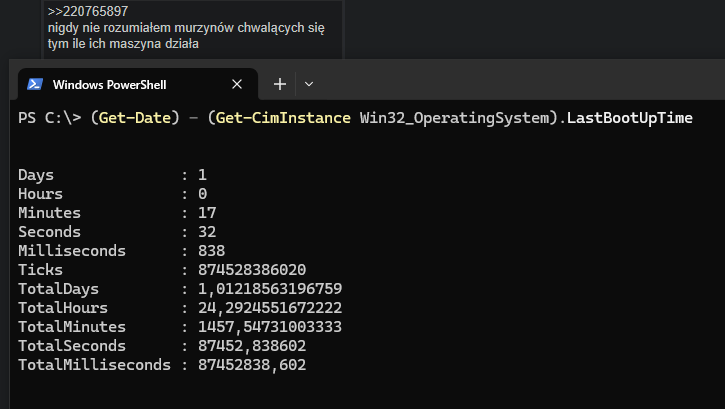Click the Days value 1
The height and width of the screenshot is (409, 725).
tap(203, 175)
